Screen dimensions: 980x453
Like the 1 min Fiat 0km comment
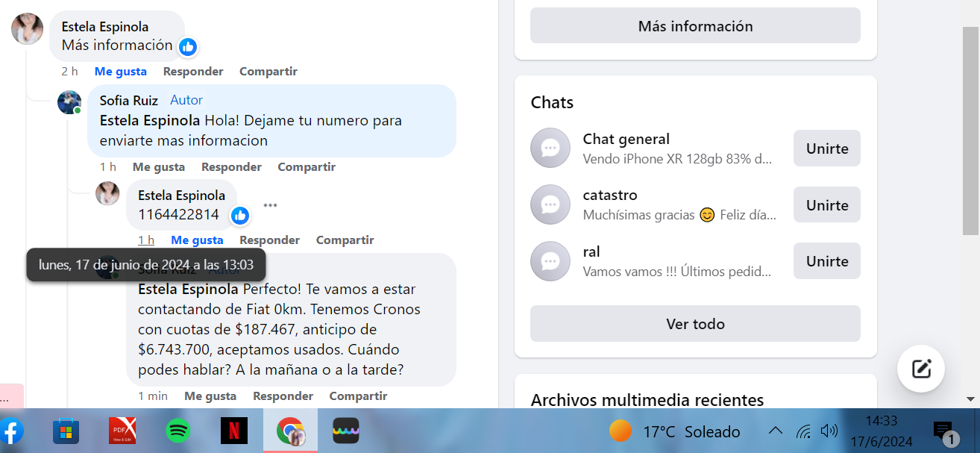point(210,396)
